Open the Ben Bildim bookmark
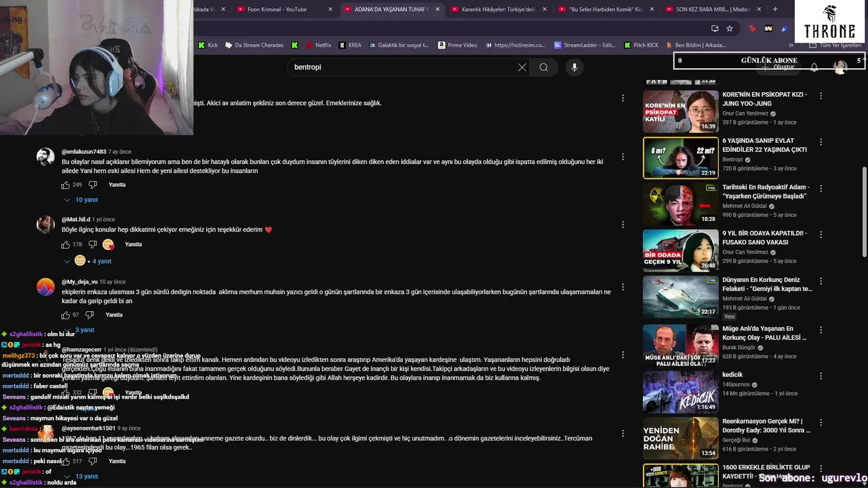868x488 pixels. (x=695, y=45)
